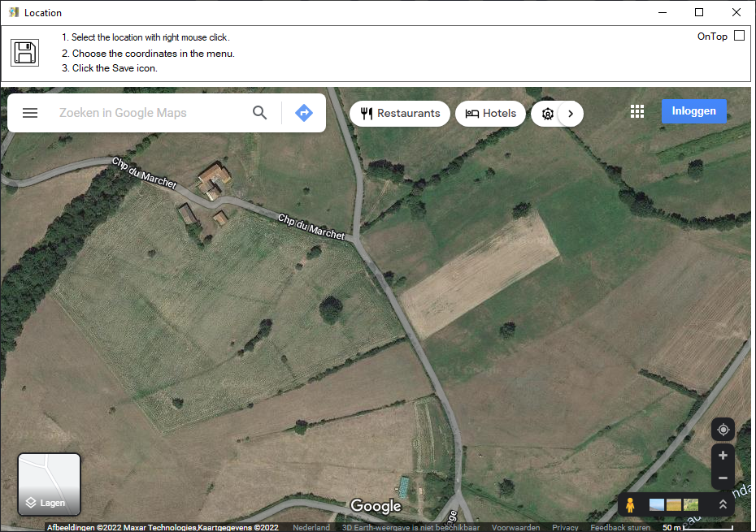Click the Inloggen sign-in button

pos(693,111)
